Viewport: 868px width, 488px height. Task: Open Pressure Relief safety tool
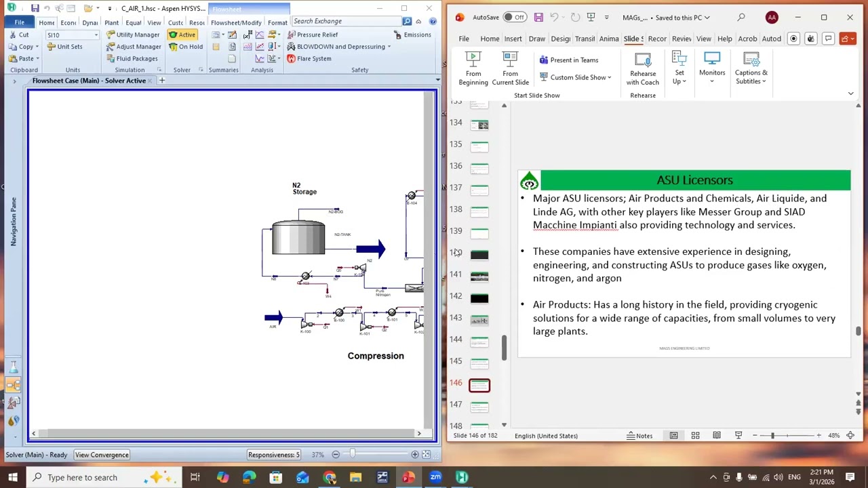tap(312, 35)
